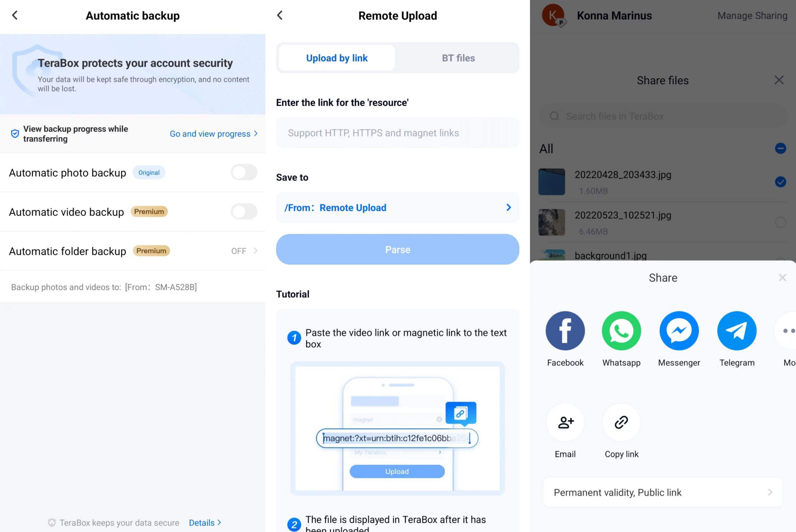Click the Enter link resource input field
The image size is (796, 532).
[x=397, y=132]
